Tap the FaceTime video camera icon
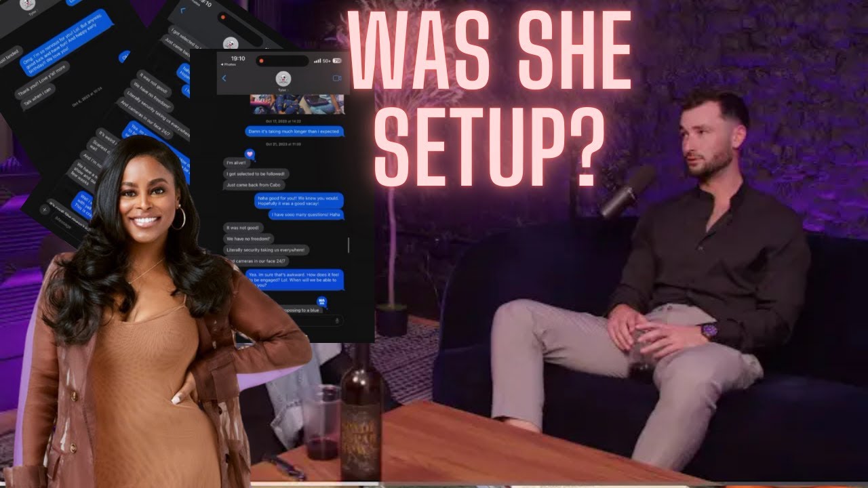This screenshot has height=488, width=868. click(x=337, y=79)
